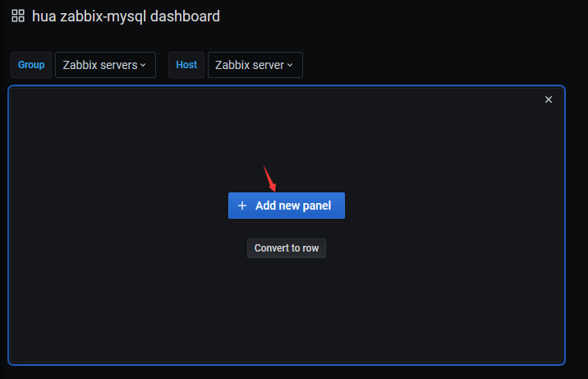Click Convert to row button
Viewport: 588px width, 379px height.
(x=287, y=248)
